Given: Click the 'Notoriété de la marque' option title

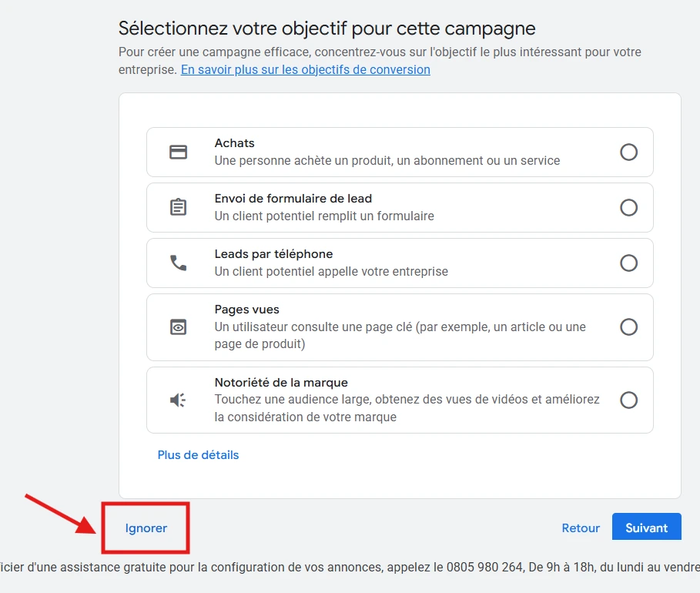Looking at the screenshot, I should [281, 383].
